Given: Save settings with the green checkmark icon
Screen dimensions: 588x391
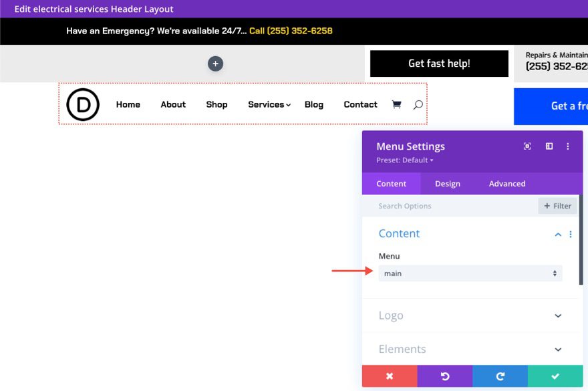Looking at the screenshot, I should pyautogui.click(x=555, y=376).
